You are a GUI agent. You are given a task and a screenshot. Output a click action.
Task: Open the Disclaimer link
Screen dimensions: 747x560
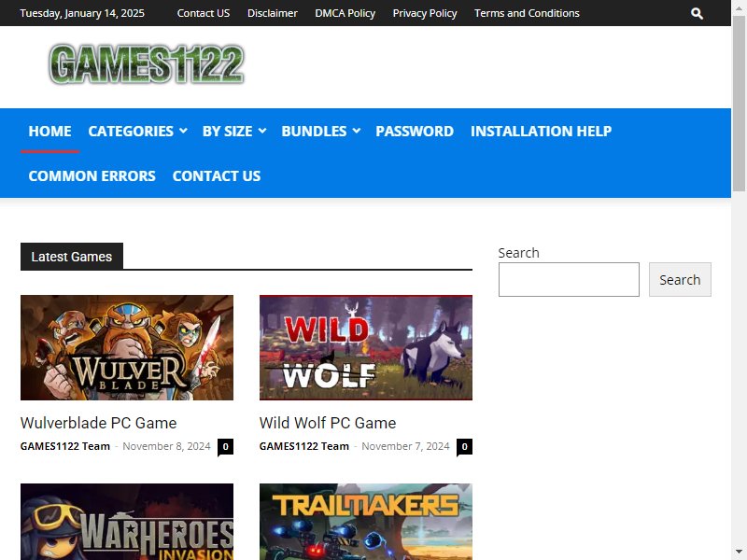tap(273, 13)
